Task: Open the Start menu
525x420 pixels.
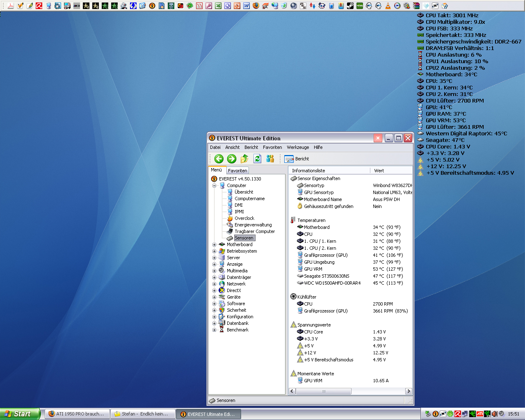Action: (20, 414)
